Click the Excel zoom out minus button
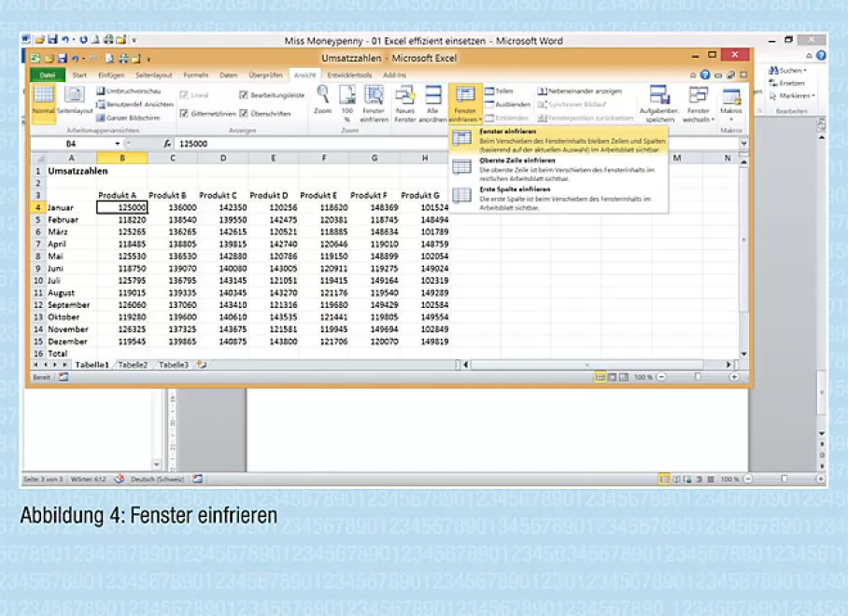The width and height of the screenshot is (848, 616). [661, 377]
